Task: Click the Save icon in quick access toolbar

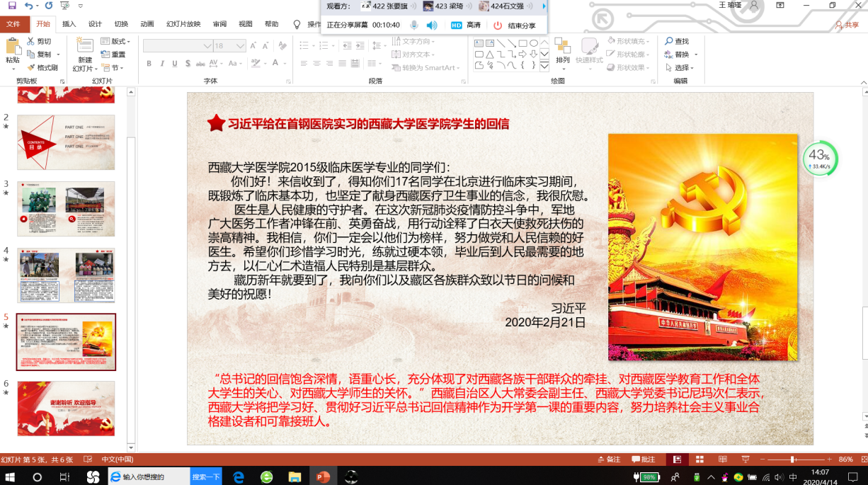Action: coord(12,6)
